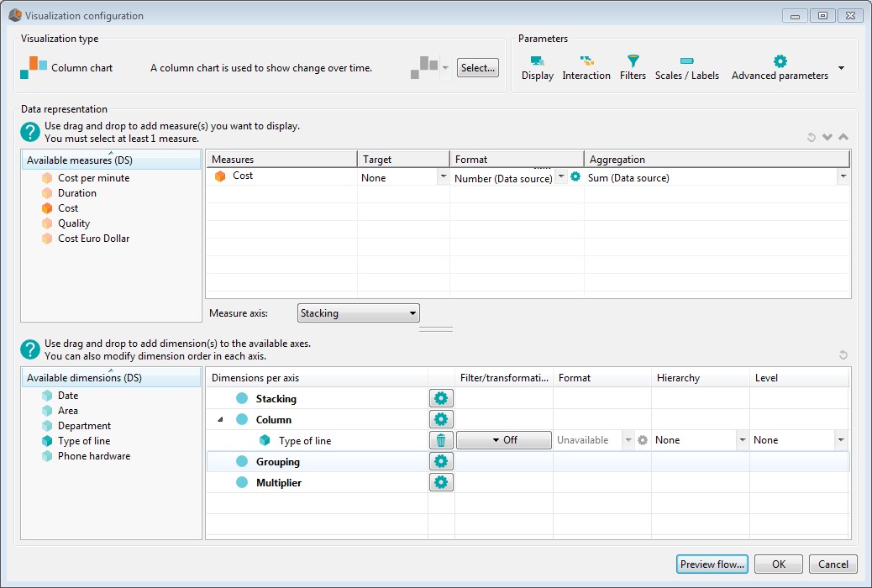Select the Duration measure
Viewport: 872px width, 588px height.
[x=76, y=193]
